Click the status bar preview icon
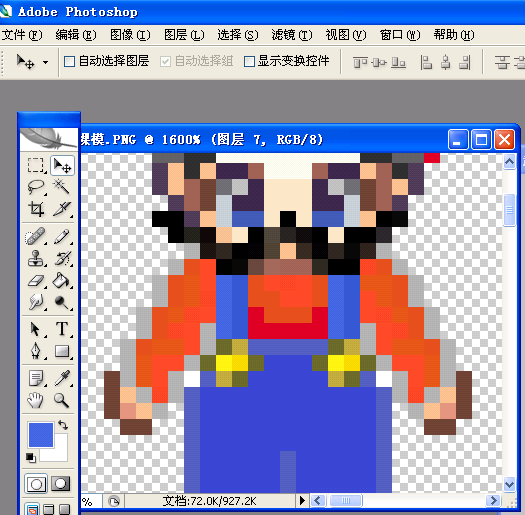525x515 pixels. point(114,501)
